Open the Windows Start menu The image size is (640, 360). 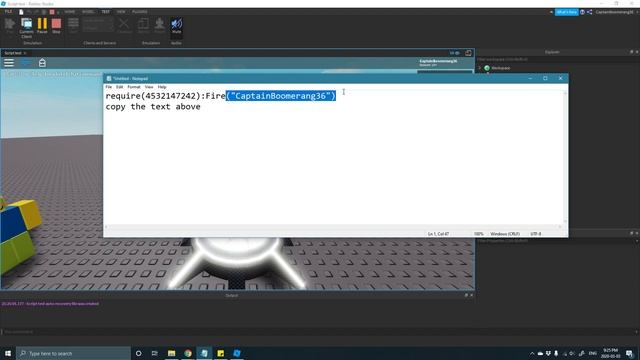tap(8, 353)
